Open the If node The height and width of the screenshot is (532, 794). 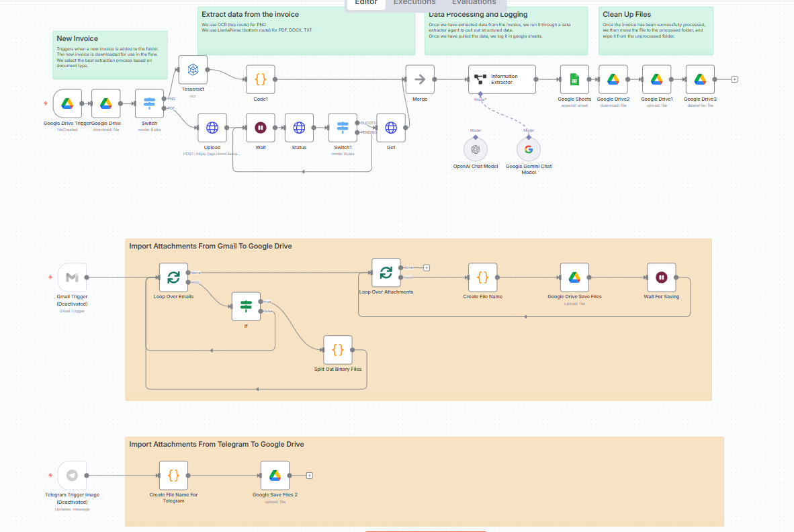point(246,306)
